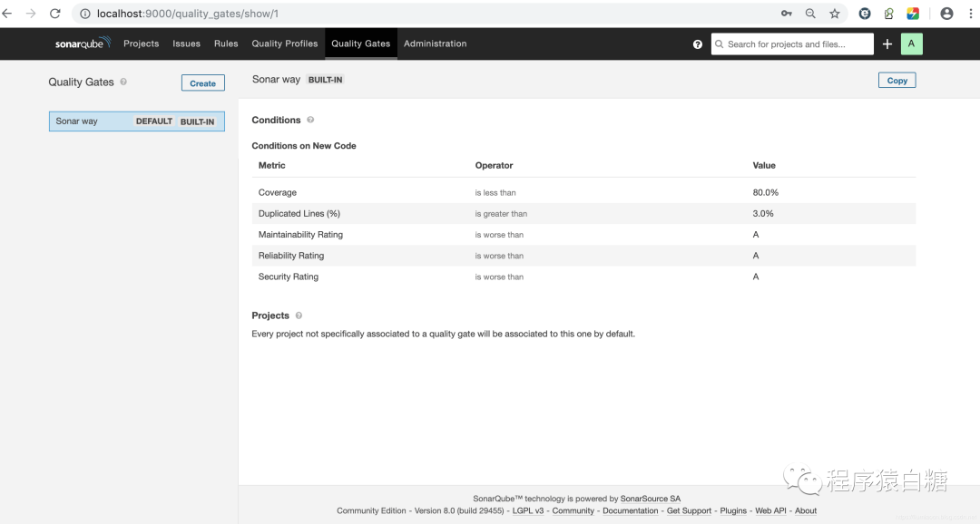980x524 pixels.
Task: Open the green Evernote extension icon
Action: coord(888,13)
